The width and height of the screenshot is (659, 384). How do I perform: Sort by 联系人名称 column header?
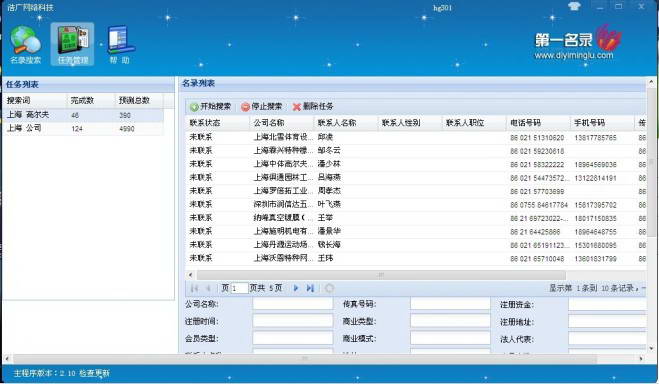tap(346, 123)
